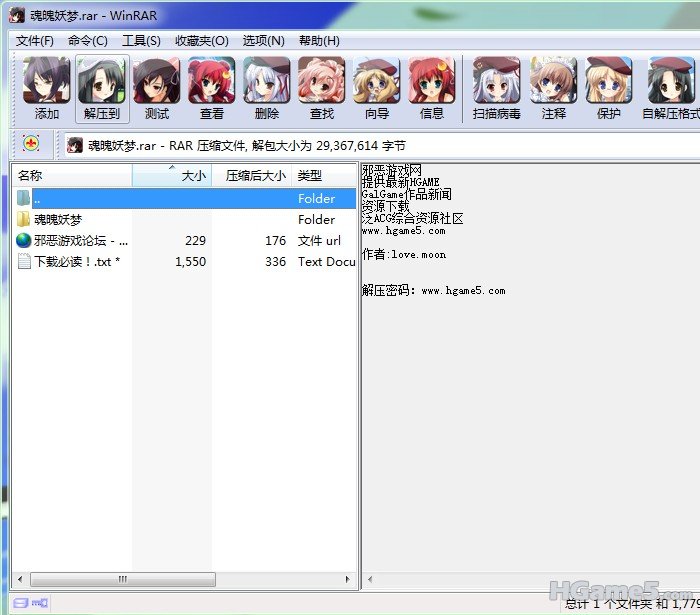This screenshot has height=615, width=700.
Task: Click the packed size value 176
Action: 275,241
